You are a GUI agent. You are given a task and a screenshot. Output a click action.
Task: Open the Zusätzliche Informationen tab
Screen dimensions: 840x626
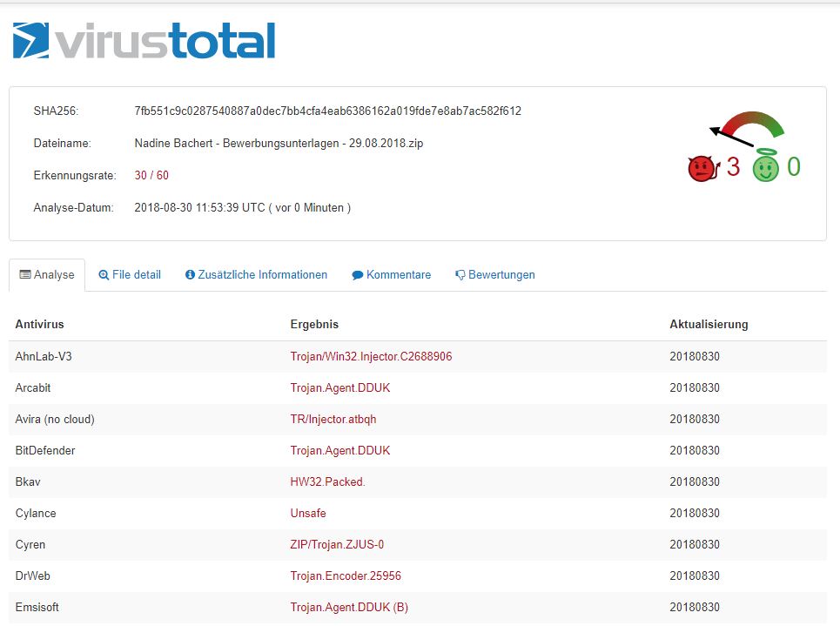pos(256,275)
